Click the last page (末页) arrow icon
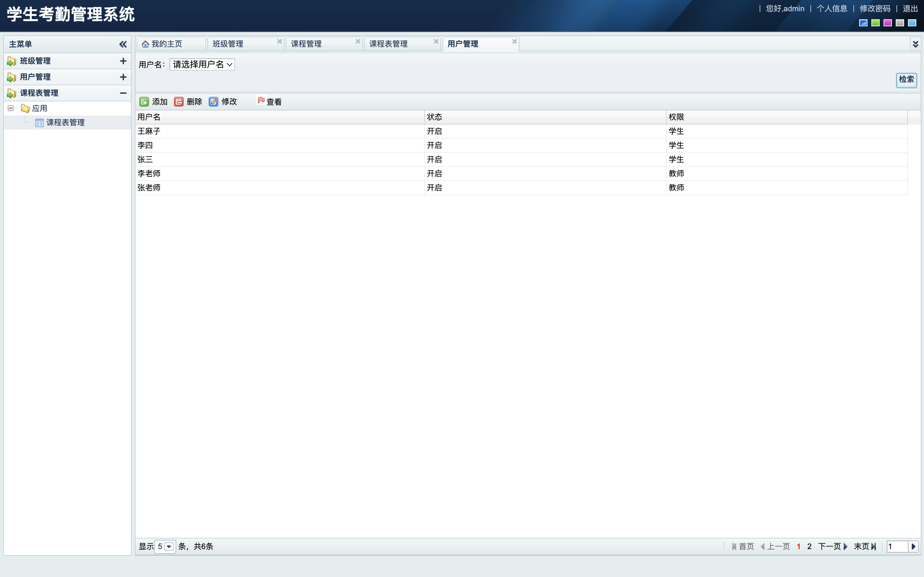 873,547
